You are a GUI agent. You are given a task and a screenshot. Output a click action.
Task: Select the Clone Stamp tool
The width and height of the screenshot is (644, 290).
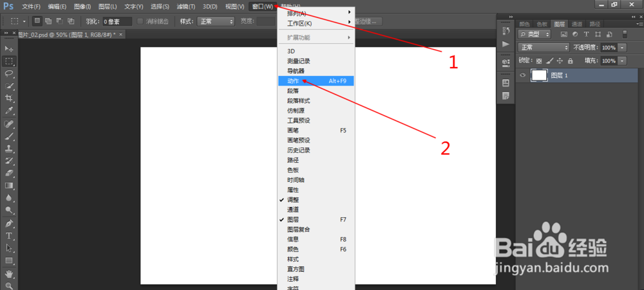(8, 148)
